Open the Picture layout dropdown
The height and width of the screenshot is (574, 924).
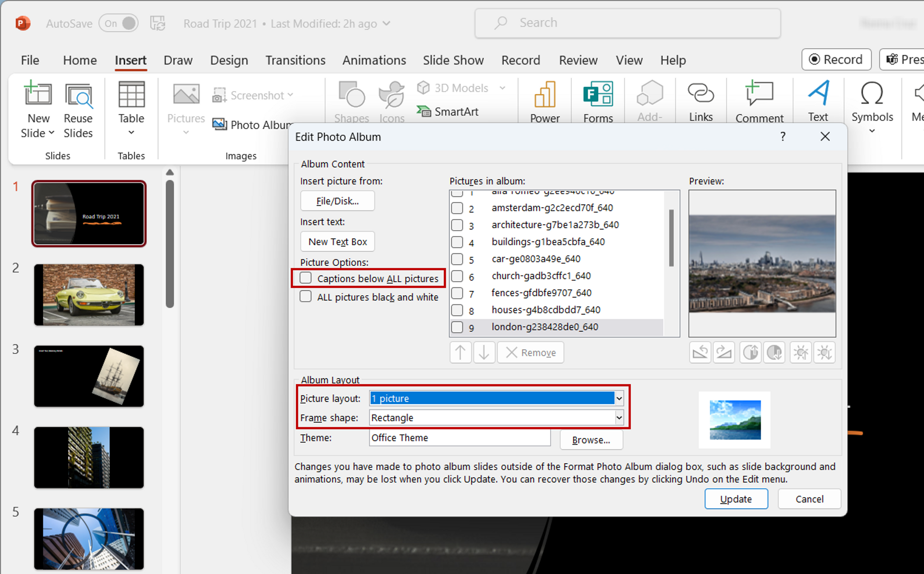click(619, 398)
